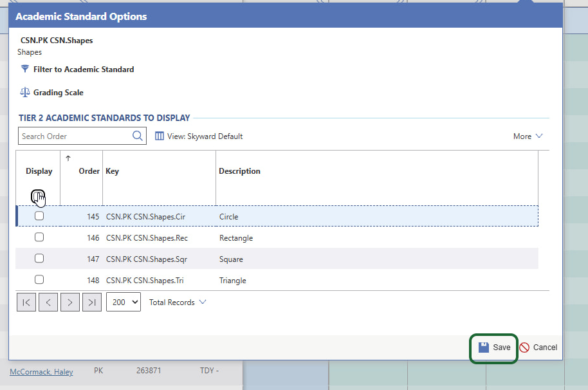Click the Triangle description cell
This screenshot has width=588, height=390.
coord(232,281)
